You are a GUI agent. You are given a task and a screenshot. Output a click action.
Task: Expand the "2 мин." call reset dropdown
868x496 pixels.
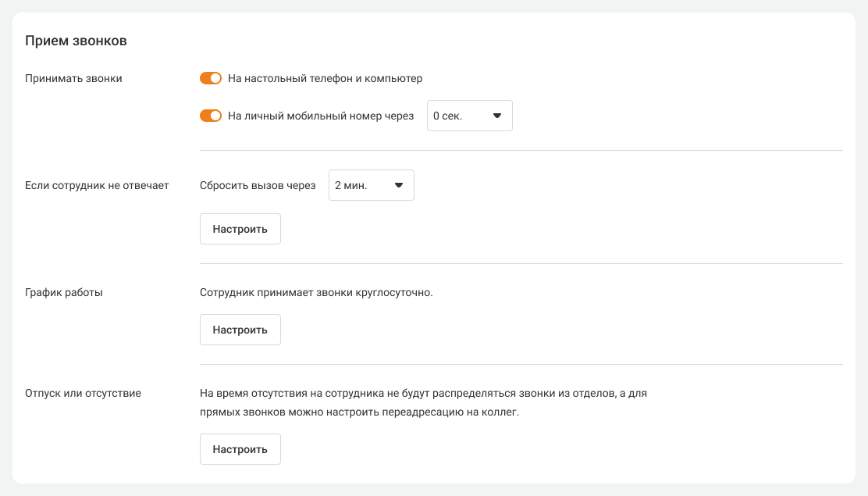click(371, 185)
